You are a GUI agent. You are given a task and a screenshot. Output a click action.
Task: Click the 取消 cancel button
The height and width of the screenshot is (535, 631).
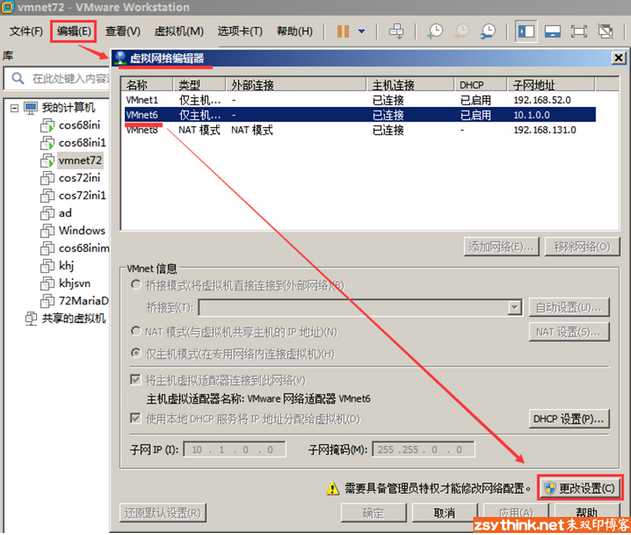click(x=444, y=513)
